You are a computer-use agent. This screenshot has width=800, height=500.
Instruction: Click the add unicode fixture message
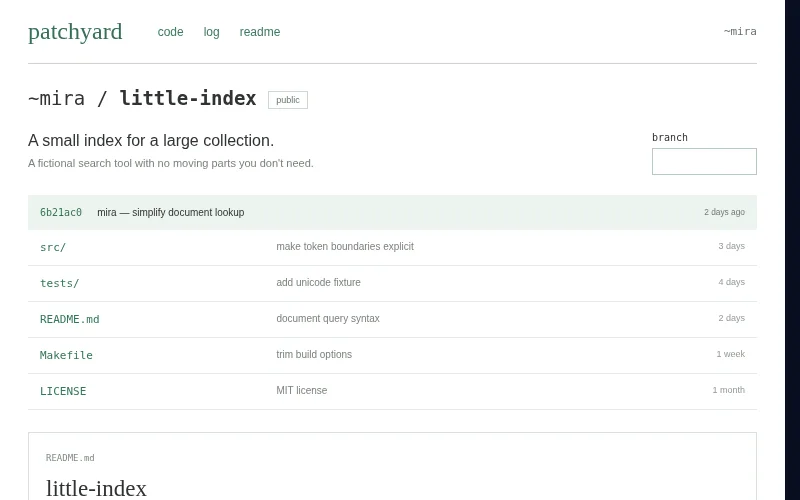pos(318,282)
